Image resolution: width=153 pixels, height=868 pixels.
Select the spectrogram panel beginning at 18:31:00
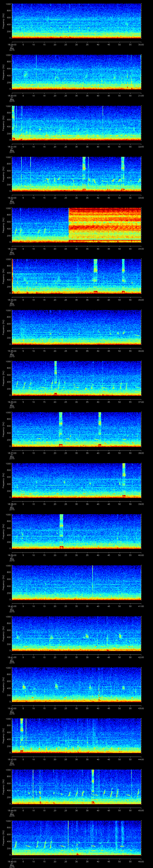(x=77, y=123)
